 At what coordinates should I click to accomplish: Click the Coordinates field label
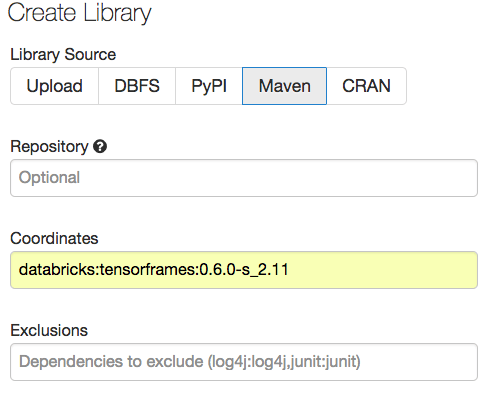point(54,238)
